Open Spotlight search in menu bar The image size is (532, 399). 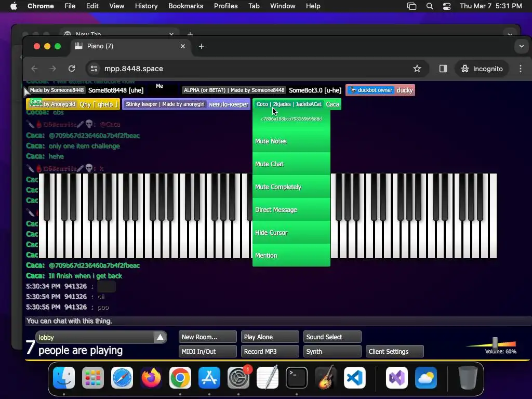430,6
